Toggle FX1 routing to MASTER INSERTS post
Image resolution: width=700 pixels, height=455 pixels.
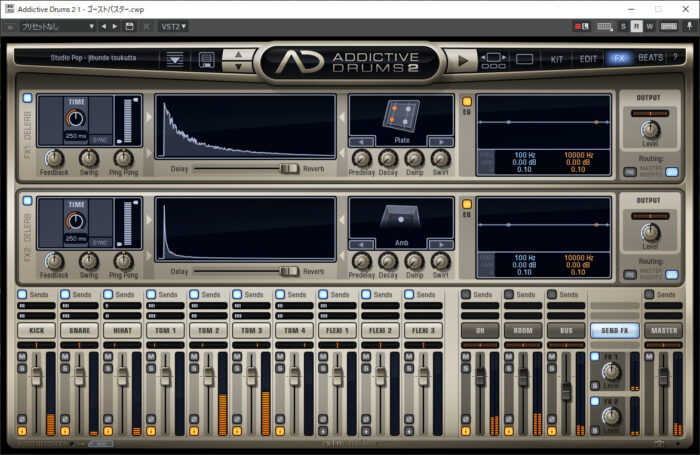click(x=671, y=172)
